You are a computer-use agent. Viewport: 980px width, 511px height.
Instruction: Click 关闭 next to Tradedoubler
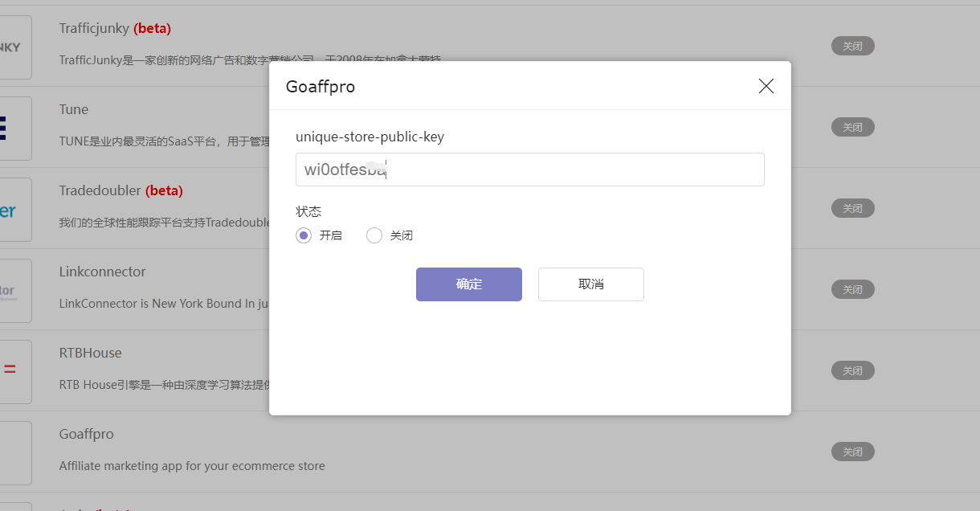pyautogui.click(x=852, y=208)
